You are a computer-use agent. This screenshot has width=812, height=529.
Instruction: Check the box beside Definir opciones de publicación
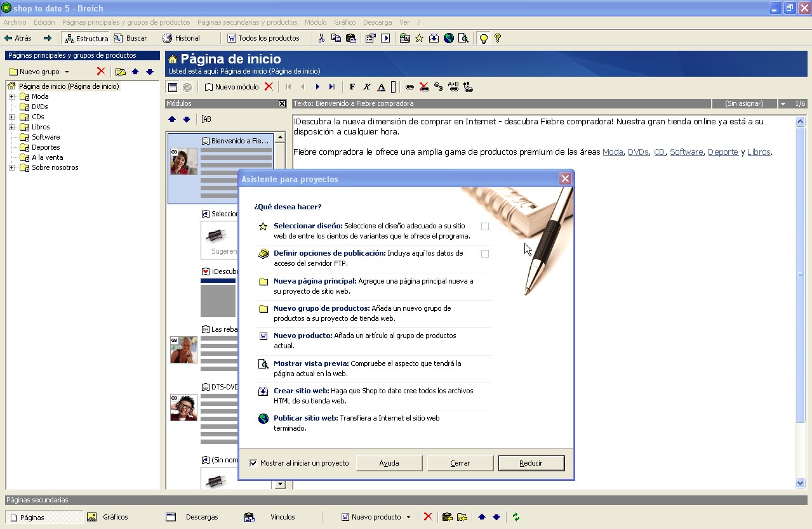[x=485, y=254]
